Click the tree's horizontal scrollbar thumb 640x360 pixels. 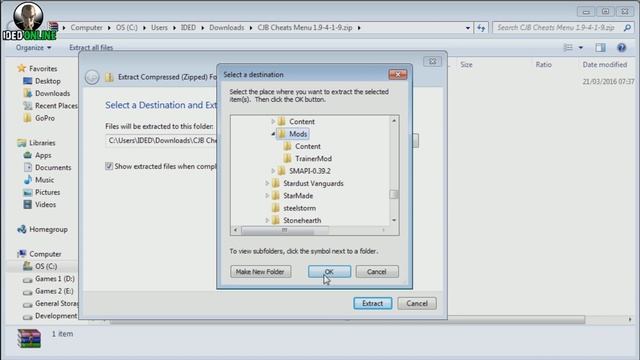278,230
